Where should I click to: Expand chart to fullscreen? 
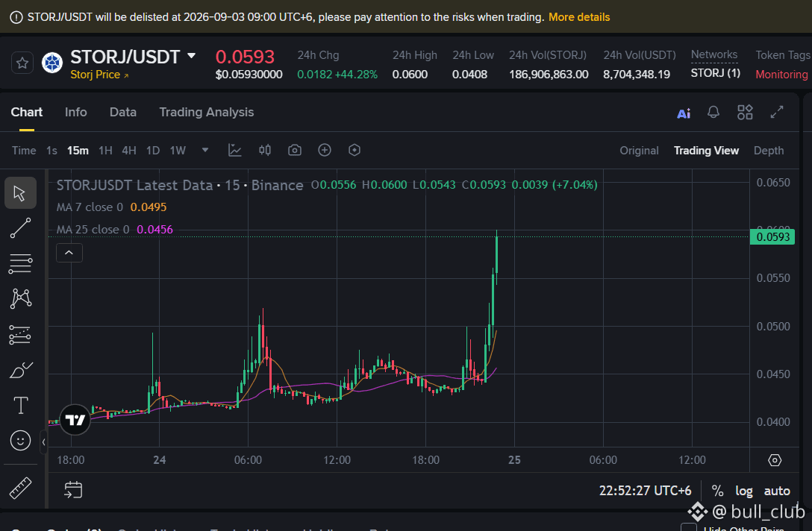click(x=777, y=113)
